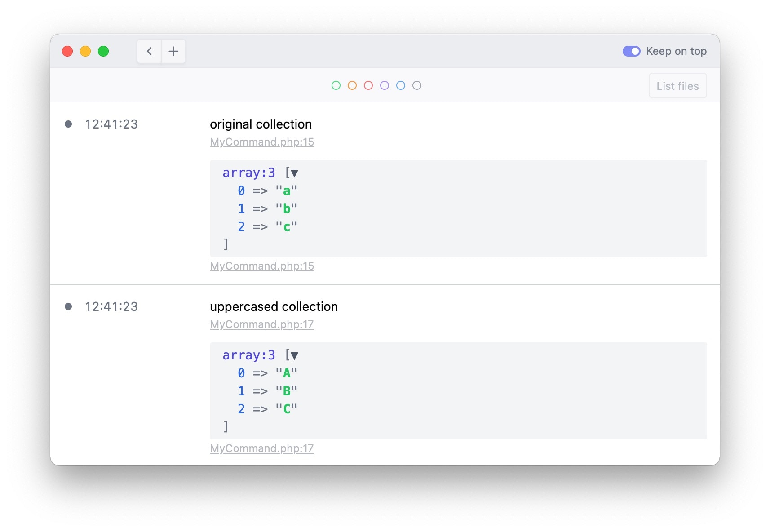Viewport: 770px width, 532px height.
Task: Click the value "B" in uppercased array
Action: click(286, 391)
